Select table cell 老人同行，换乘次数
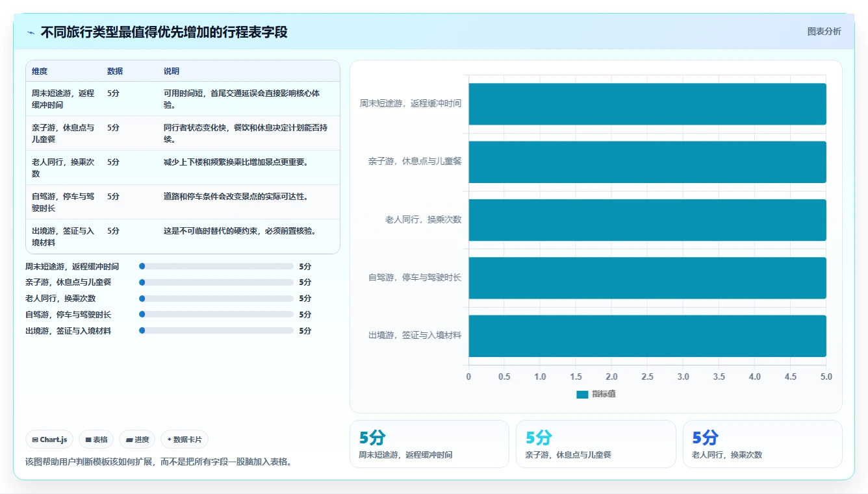868x494 pixels. pyautogui.click(x=63, y=167)
